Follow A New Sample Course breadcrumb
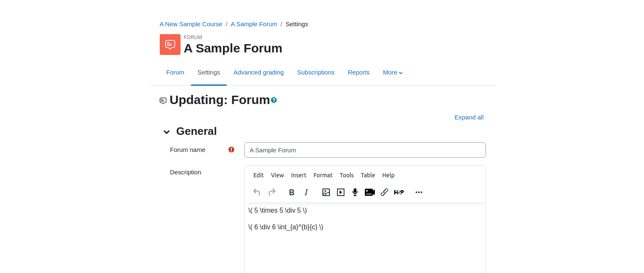 (x=191, y=24)
